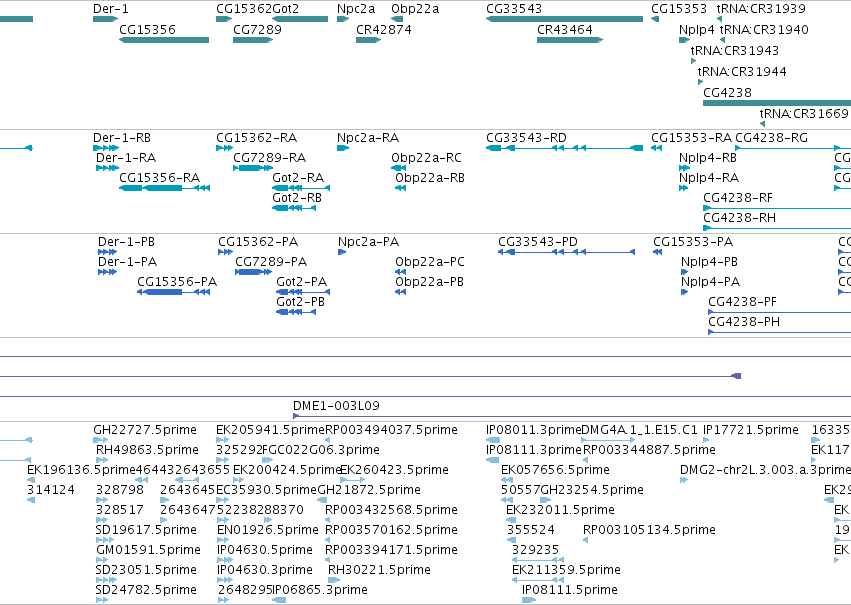Select the CG4238-RH transcript label

point(740,218)
